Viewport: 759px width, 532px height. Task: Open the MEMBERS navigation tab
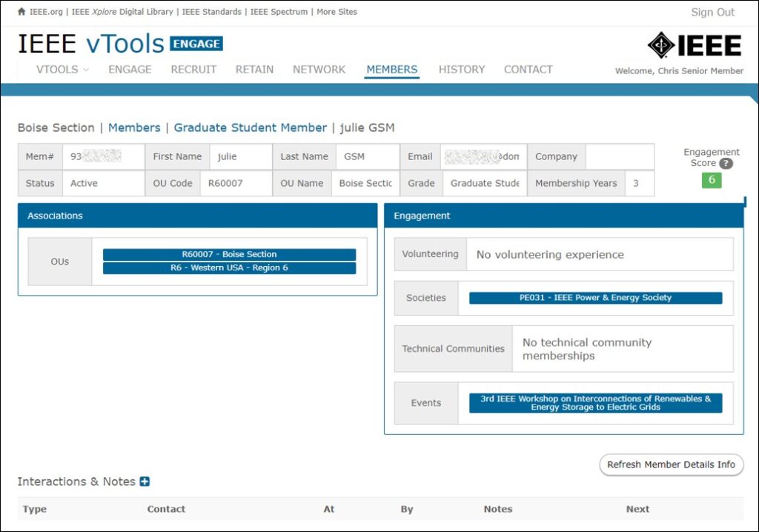click(x=391, y=69)
